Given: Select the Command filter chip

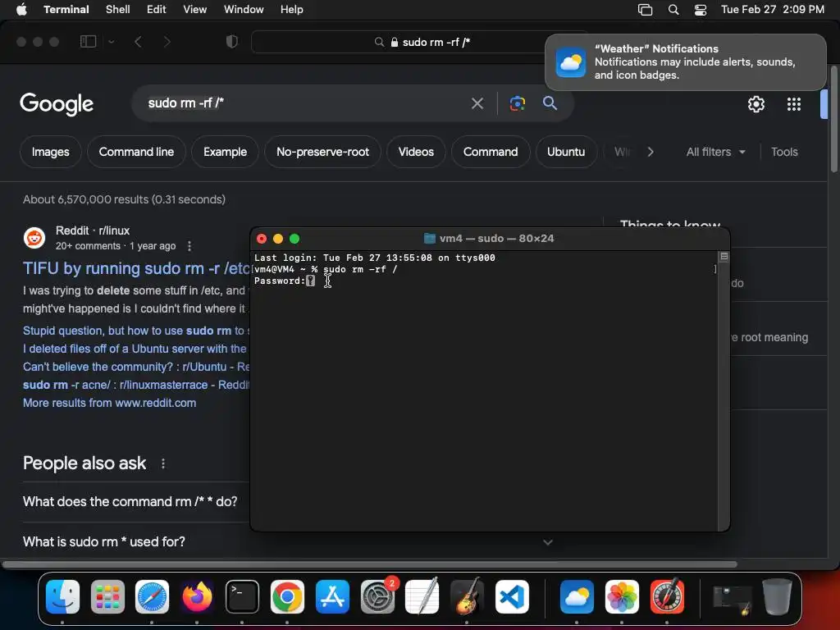Looking at the screenshot, I should pos(491,152).
